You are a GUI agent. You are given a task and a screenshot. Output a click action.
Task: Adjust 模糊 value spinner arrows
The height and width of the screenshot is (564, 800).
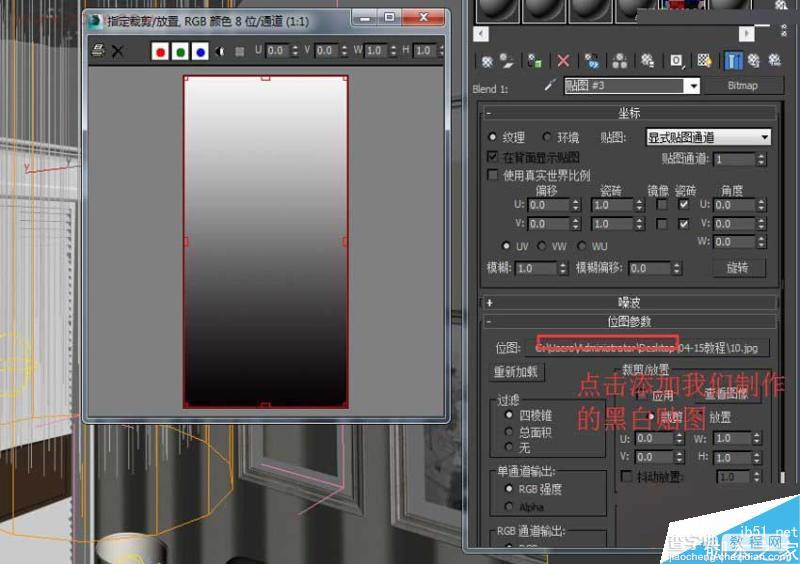[563, 268]
